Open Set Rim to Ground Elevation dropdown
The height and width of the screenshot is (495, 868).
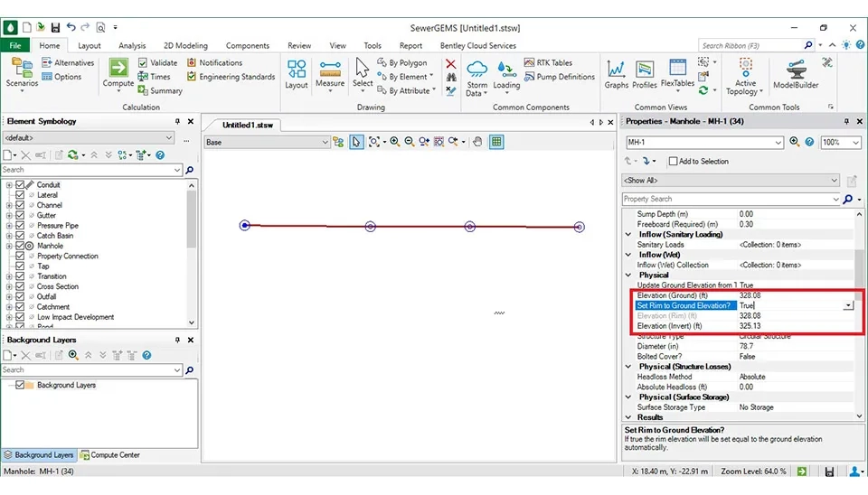847,306
